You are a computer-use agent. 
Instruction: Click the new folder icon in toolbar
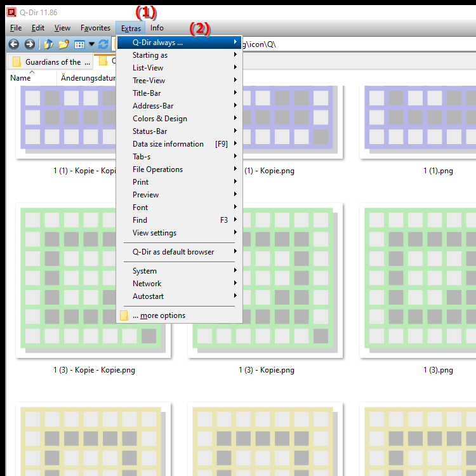click(63, 44)
